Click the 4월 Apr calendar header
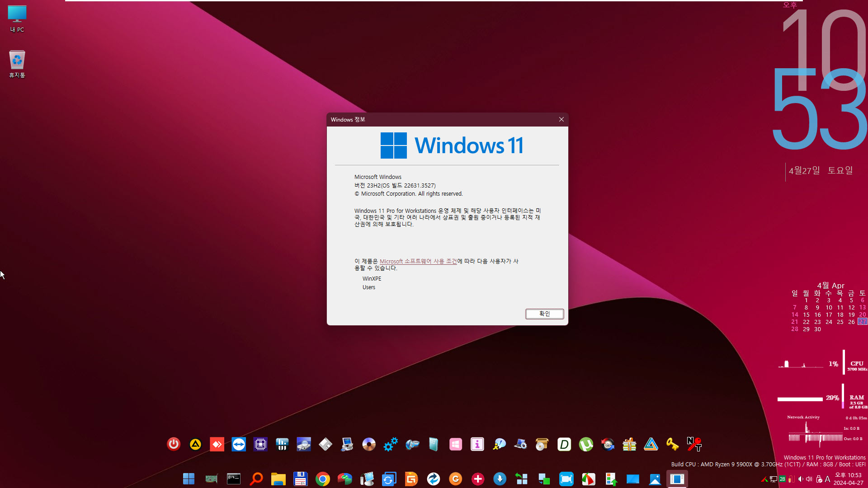 pos(830,286)
